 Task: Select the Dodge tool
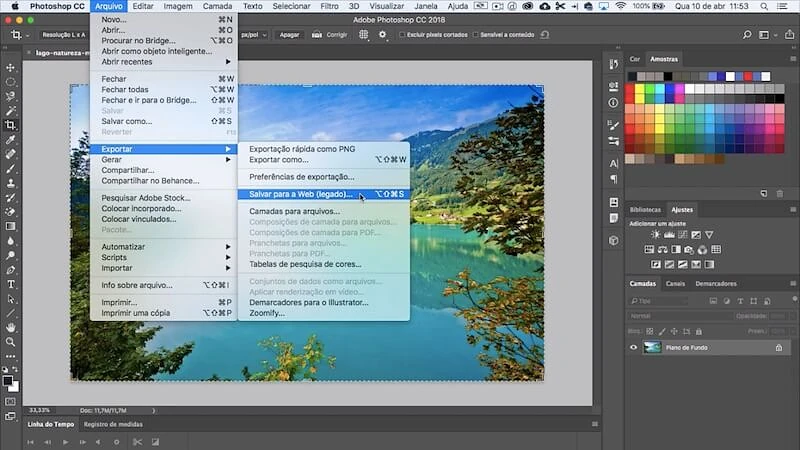[10, 255]
